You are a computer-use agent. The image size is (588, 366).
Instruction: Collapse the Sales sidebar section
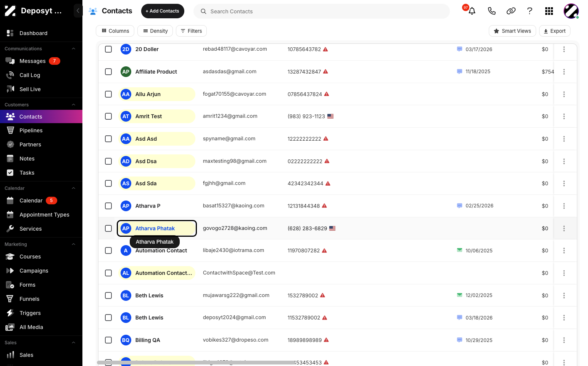[x=74, y=343]
